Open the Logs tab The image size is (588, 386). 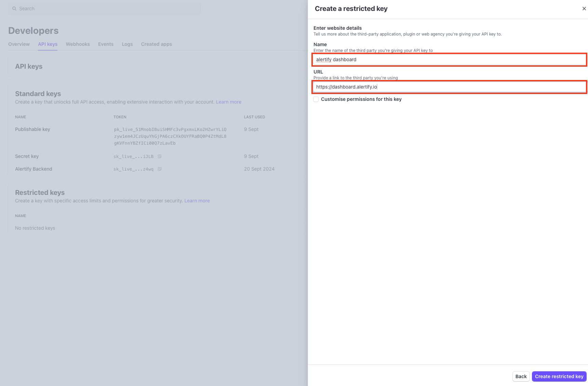click(127, 44)
